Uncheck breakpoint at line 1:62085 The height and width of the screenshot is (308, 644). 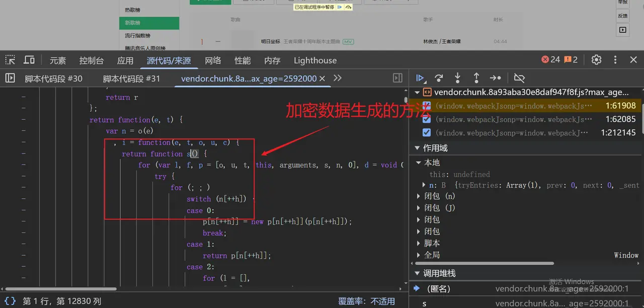click(x=427, y=119)
